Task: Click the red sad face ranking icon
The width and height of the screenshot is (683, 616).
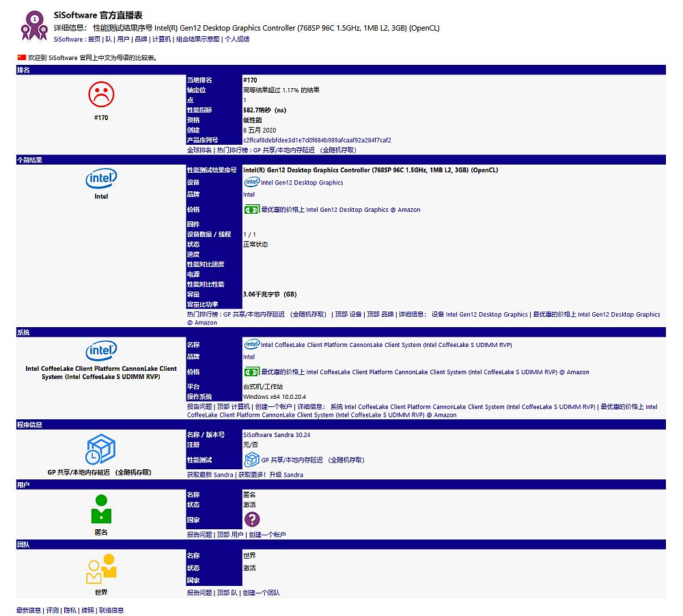Action: 101,94
